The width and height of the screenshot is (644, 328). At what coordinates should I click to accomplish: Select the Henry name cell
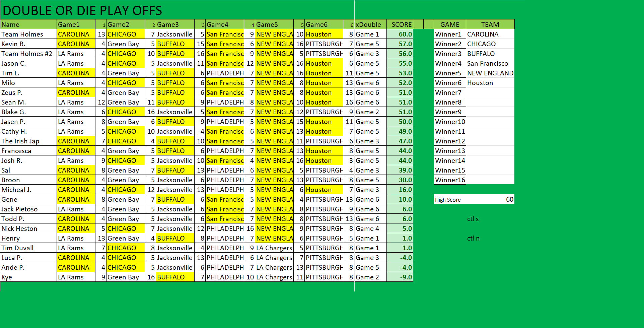click(28, 238)
